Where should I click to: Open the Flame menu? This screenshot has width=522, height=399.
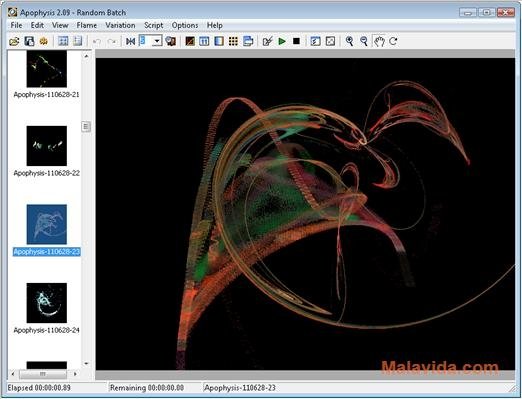click(x=87, y=25)
